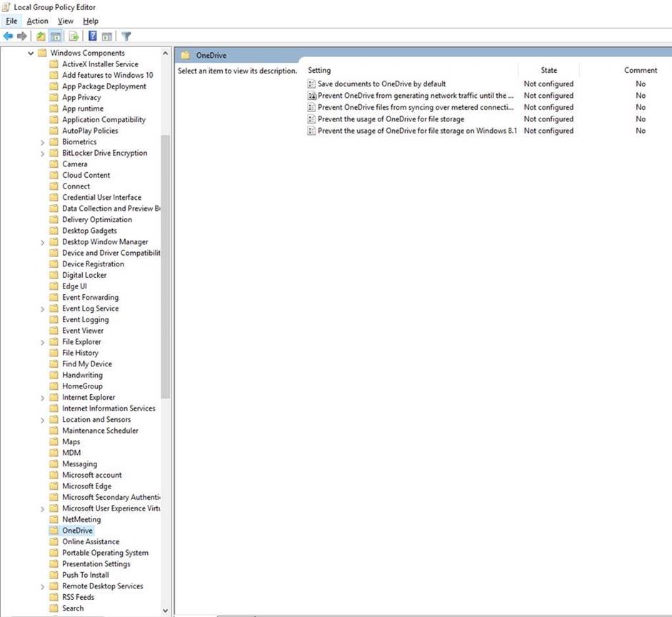Toggle the Show/Hide Console Tree icon
The image size is (672, 617).
(x=56, y=36)
